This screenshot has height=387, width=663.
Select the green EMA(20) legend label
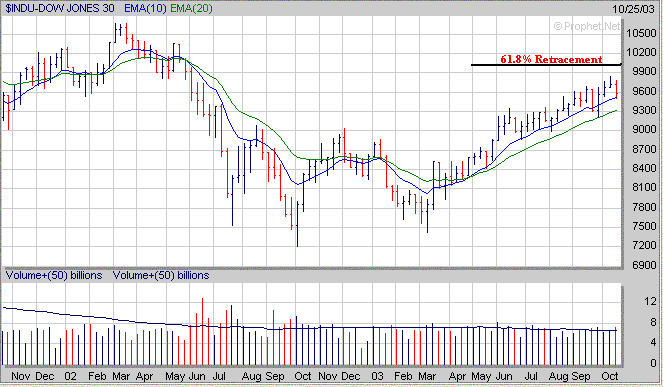coord(191,8)
